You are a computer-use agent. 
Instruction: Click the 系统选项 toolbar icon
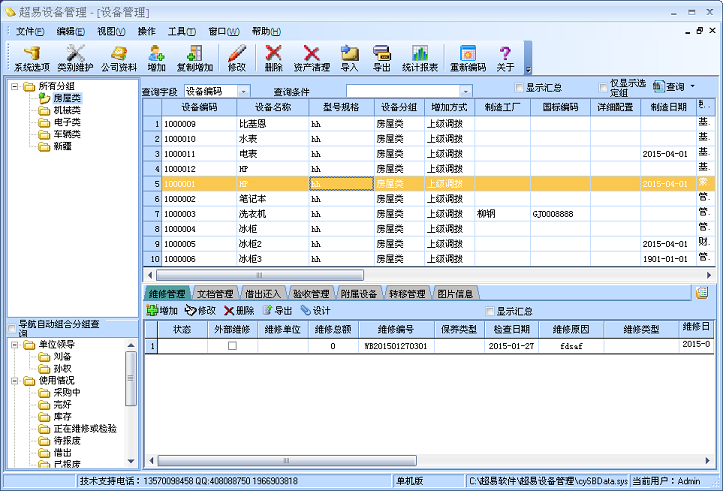click(31, 58)
